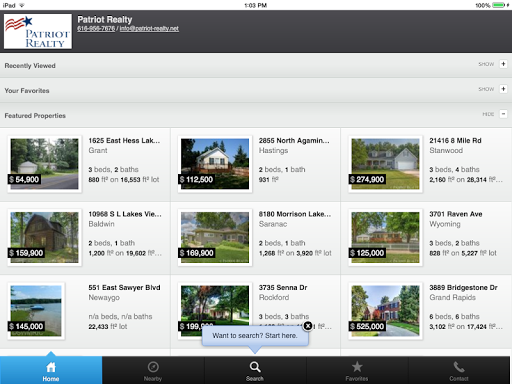The height and width of the screenshot is (384, 512).
Task: Open the Favorites star icon
Action: (x=357, y=367)
